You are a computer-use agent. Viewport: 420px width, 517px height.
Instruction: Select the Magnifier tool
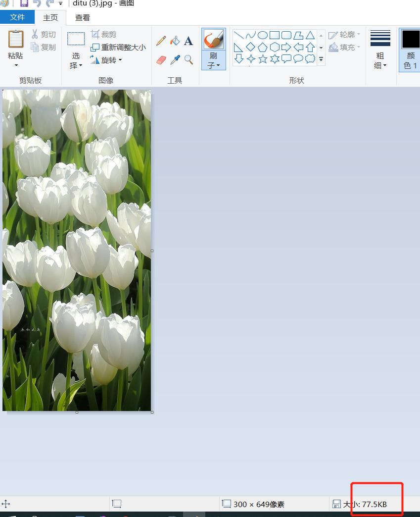pyautogui.click(x=188, y=60)
